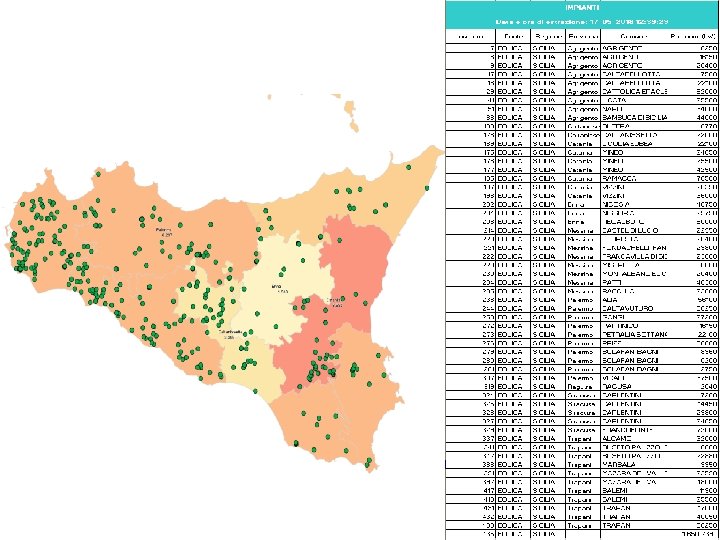Click the PATTI comune cell
This screenshot has height=540, width=720.
[x=611, y=282]
